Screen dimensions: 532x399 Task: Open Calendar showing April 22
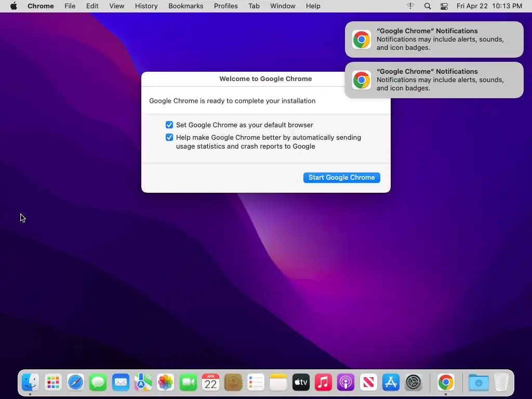[210, 382]
